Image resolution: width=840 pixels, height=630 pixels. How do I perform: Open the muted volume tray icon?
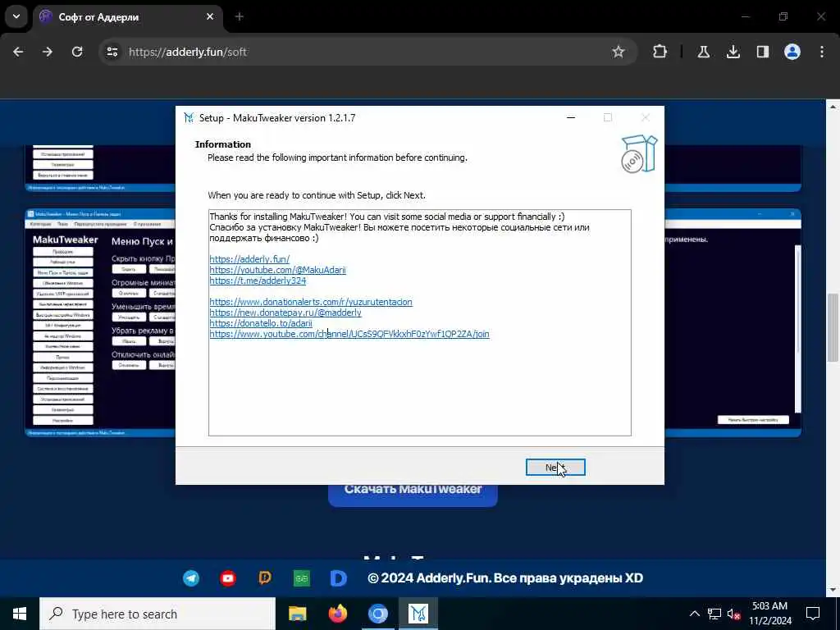[733, 614]
